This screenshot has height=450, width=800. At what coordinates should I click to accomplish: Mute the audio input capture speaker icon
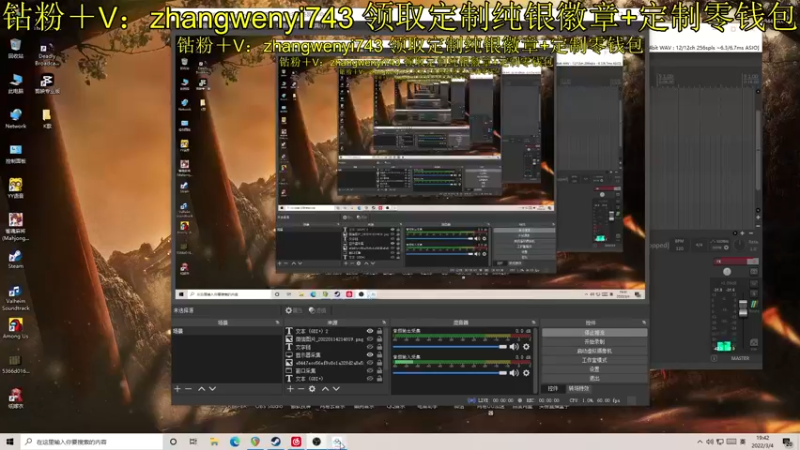pyautogui.click(x=514, y=373)
